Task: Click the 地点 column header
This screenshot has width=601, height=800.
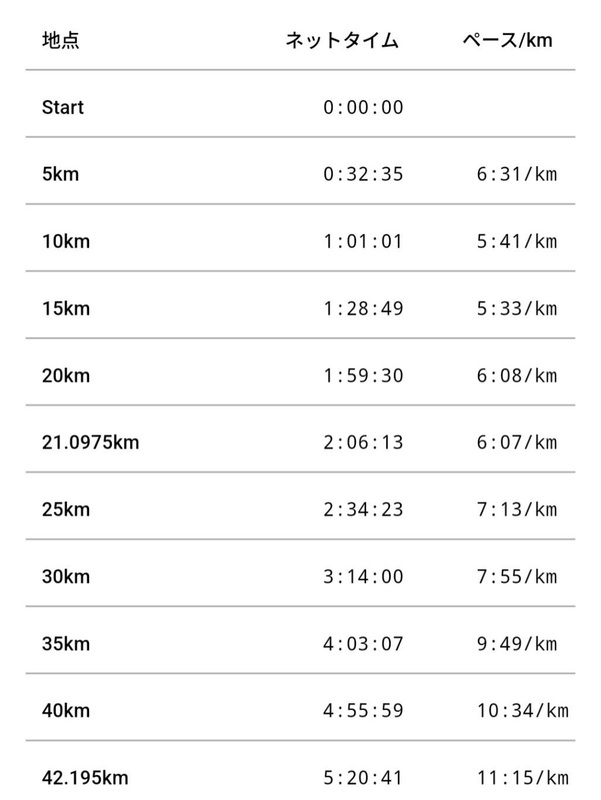Action: [x=61, y=41]
